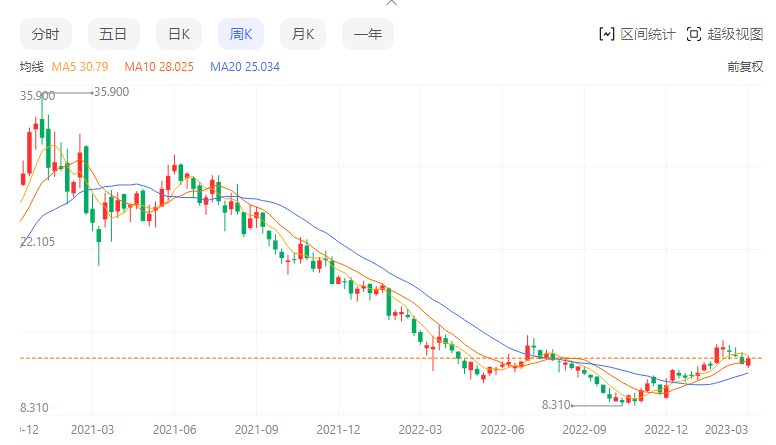This screenshot has height=445, width=776.
Task: Click the 2021-09 date axis label
Action: coord(256,430)
